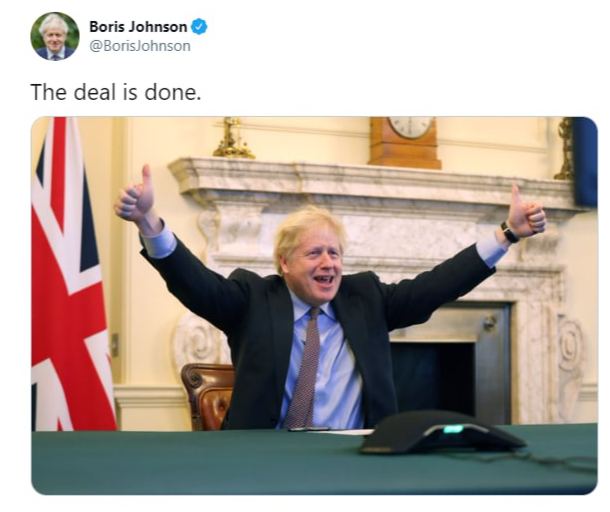The width and height of the screenshot is (610, 512).
Task: Click the brown leather chair back
Action: pos(208,395)
